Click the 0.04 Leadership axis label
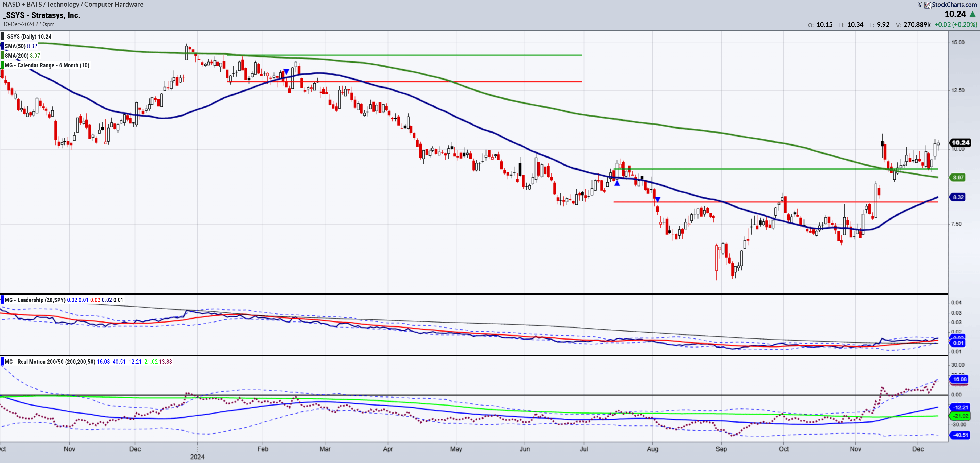Viewport: 980px width, 463px height. coord(956,303)
